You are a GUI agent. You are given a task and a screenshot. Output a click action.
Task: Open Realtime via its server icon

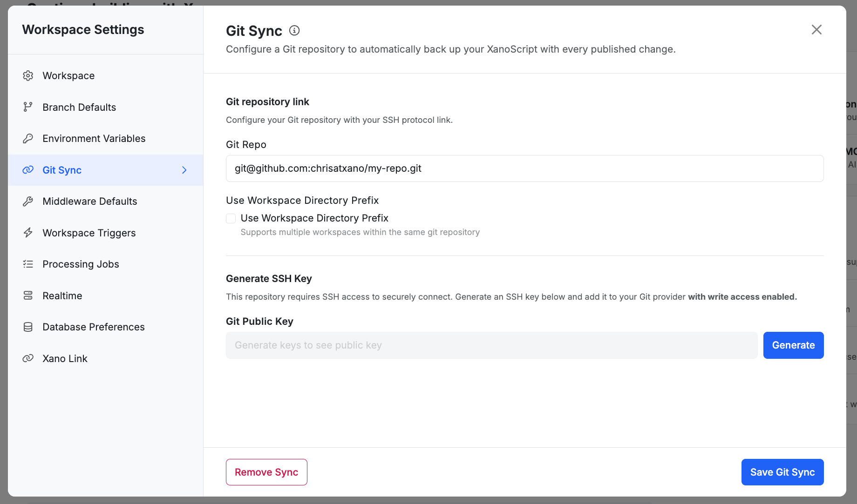coord(28,296)
